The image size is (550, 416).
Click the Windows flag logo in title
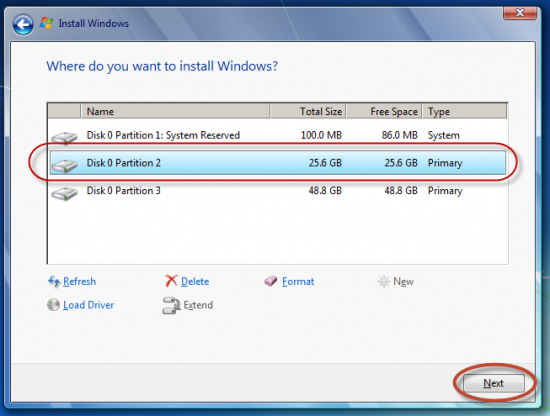(x=46, y=23)
